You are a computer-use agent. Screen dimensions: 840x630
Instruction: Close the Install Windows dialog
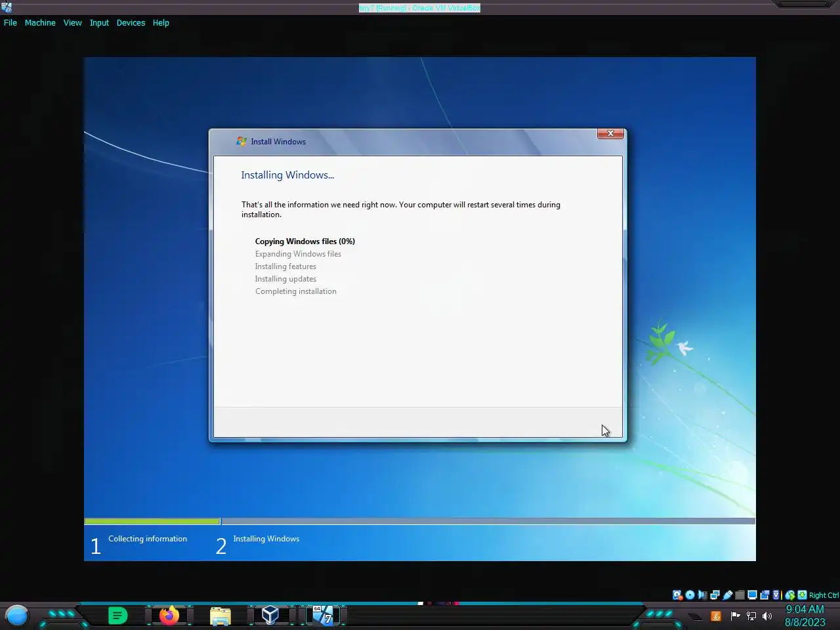coord(610,133)
